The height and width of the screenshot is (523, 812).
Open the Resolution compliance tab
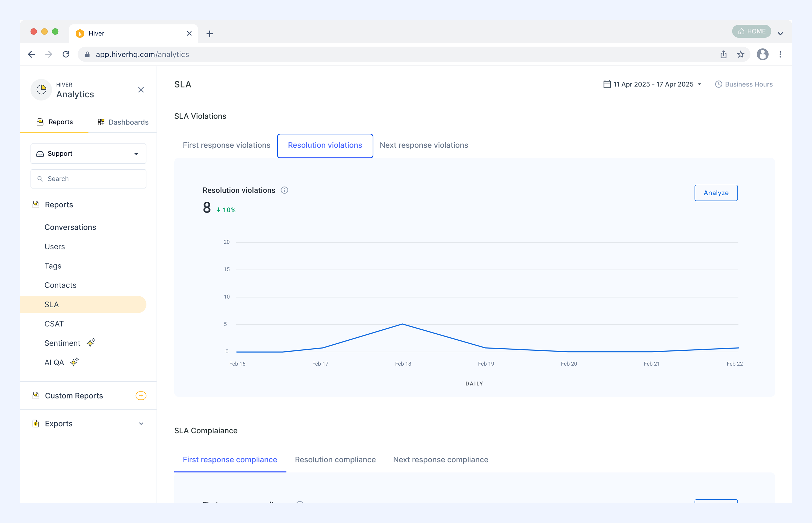click(335, 460)
